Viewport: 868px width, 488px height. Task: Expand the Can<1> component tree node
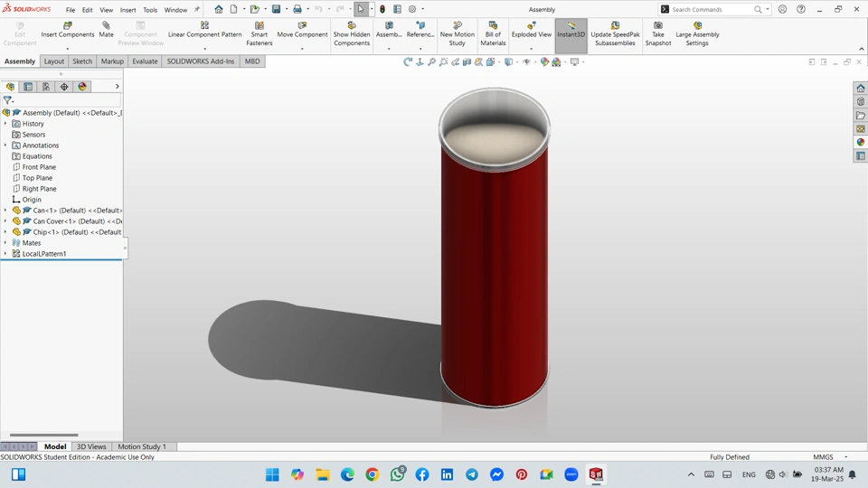point(5,211)
